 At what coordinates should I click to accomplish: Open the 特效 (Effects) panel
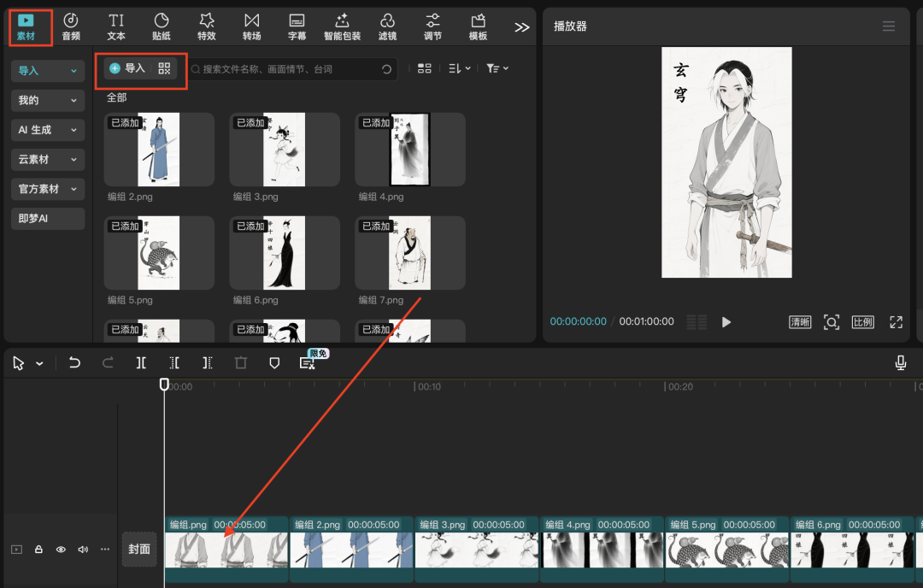[x=206, y=26]
